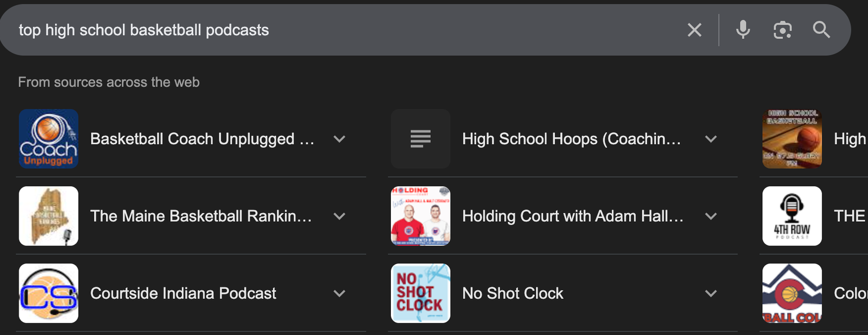Submit search with the magnifying glass icon
Image resolution: width=868 pixels, height=335 pixels.
822,30
